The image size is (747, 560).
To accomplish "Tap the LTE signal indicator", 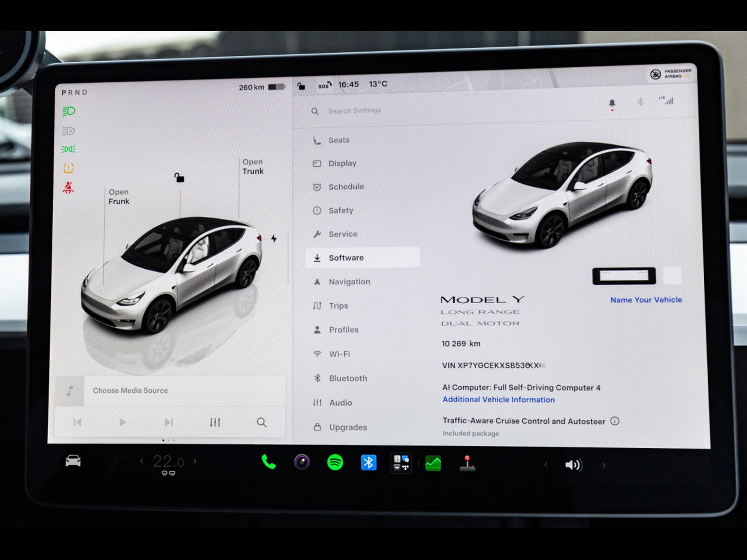I will click(x=666, y=100).
